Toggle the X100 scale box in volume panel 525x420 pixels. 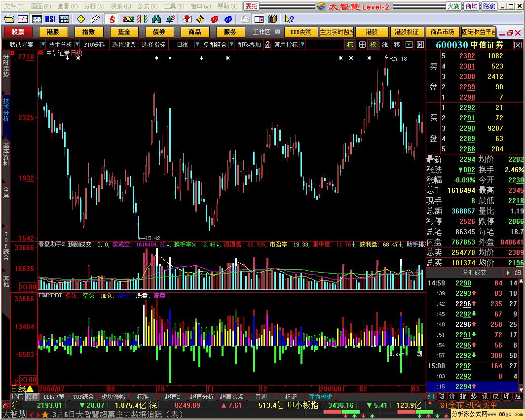pos(28,287)
